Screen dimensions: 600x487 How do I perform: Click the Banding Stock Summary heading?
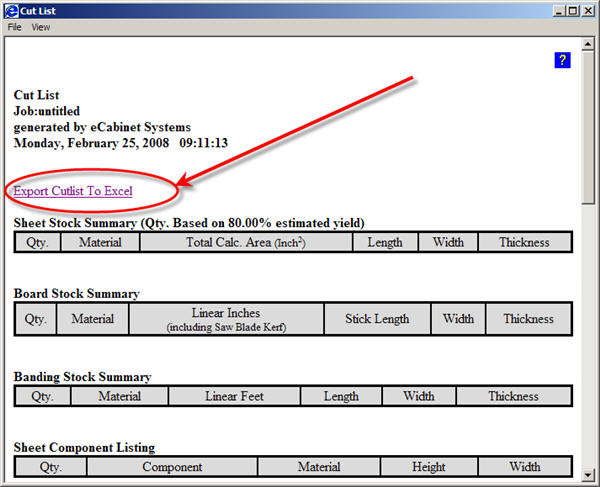click(x=83, y=377)
